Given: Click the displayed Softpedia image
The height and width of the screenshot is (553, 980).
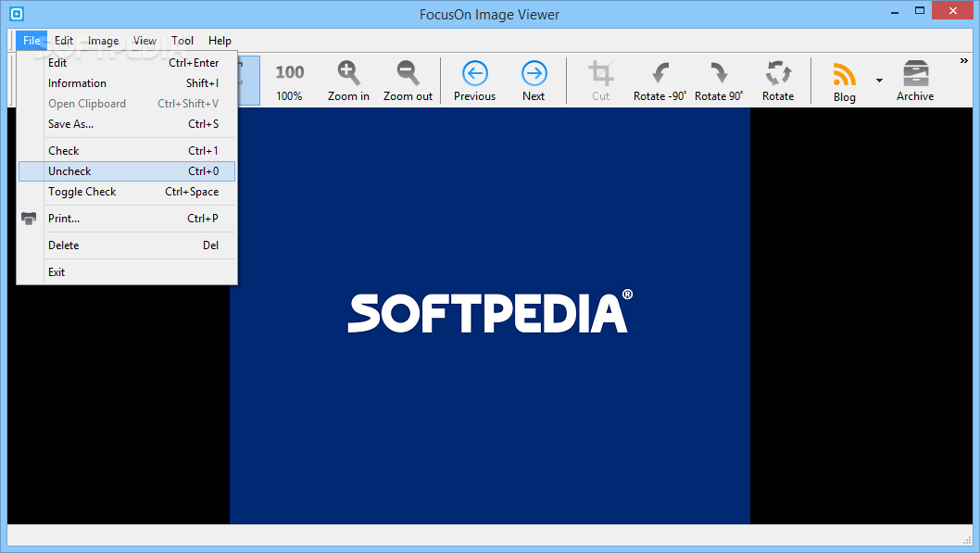Looking at the screenshot, I should 490,316.
